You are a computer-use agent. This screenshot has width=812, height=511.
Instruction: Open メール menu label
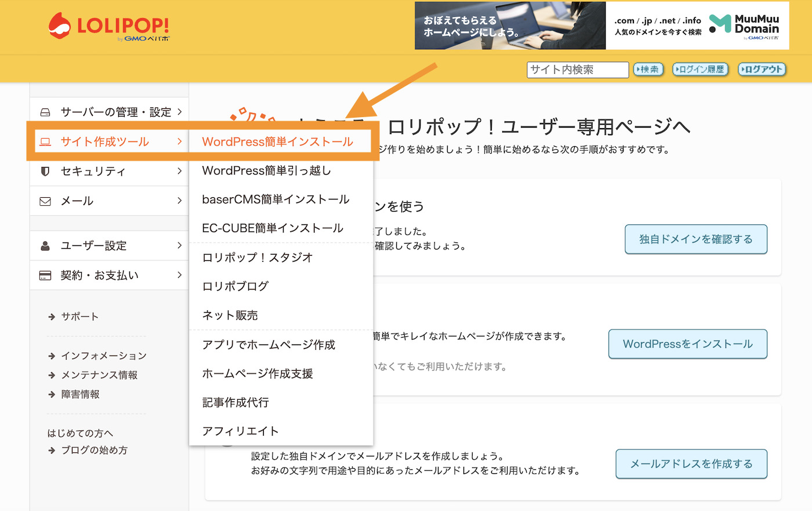[x=77, y=201]
